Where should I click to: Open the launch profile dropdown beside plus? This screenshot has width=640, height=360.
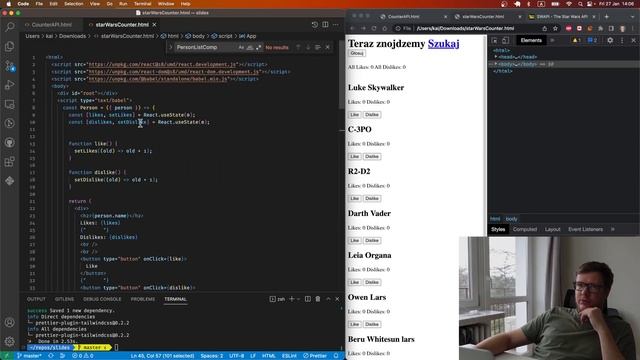coord(298,299)
